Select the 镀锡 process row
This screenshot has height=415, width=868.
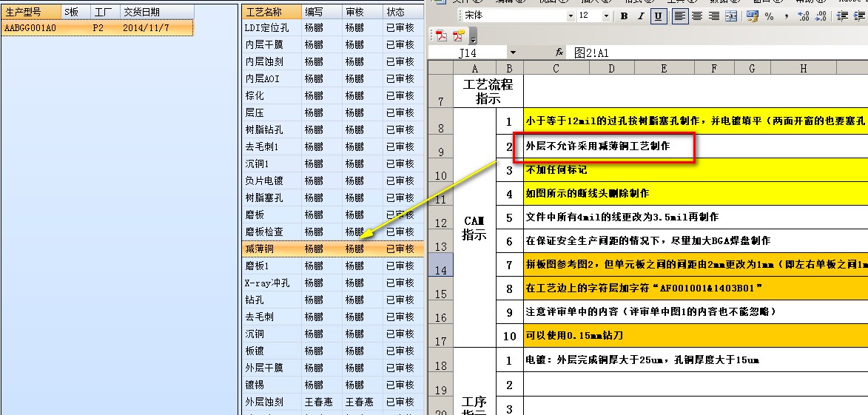(334, 385)
